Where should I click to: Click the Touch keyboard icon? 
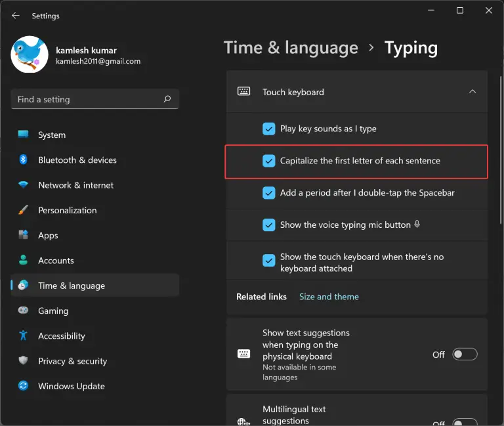(243, 91)
